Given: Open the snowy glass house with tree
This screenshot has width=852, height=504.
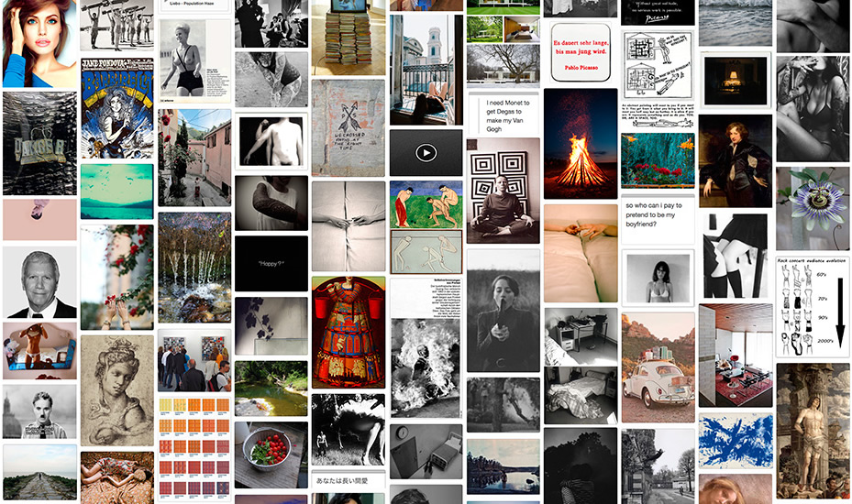Looking at the screenshot, I should (x=503, y=66).
